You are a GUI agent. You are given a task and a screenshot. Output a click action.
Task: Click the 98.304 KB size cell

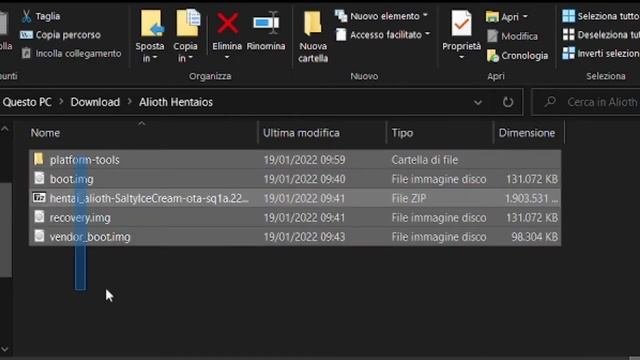(x=534, y=237)
